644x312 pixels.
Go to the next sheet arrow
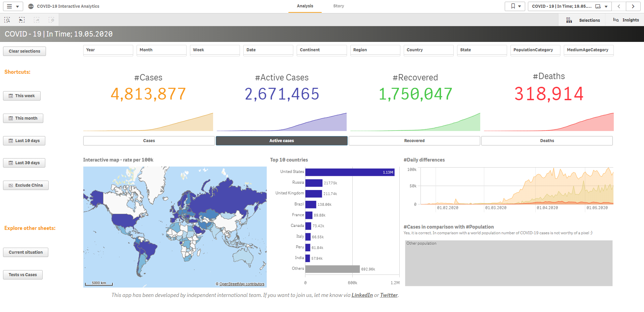[x=633, y=6]
